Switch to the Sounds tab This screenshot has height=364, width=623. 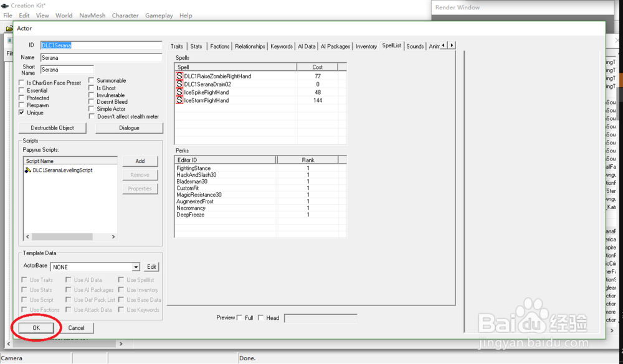click(415, 47)
